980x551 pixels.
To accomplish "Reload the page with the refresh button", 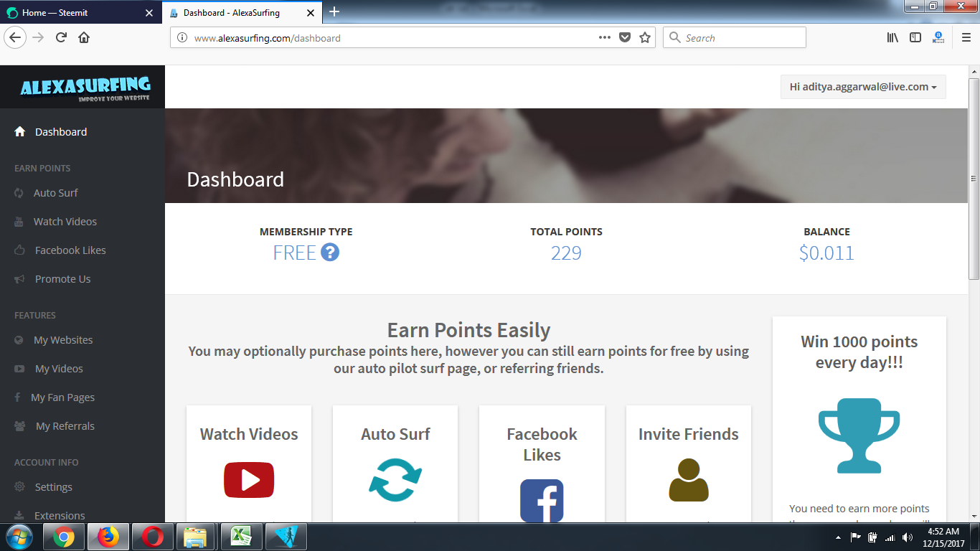I will click(x=61, y=37).
